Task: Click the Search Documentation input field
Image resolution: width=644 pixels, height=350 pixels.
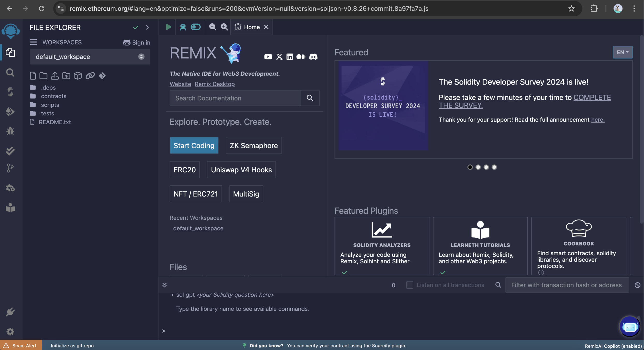Action: pos(235,98)
